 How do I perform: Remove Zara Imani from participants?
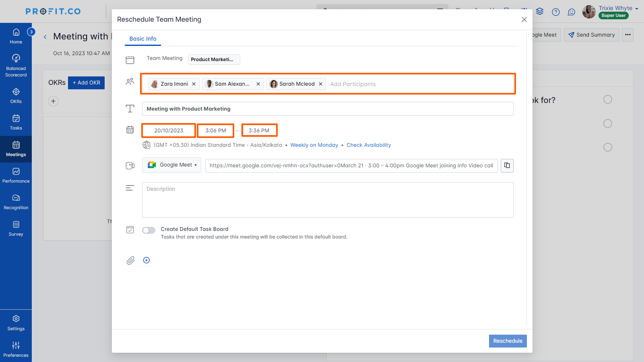click(x=194, y=84)
